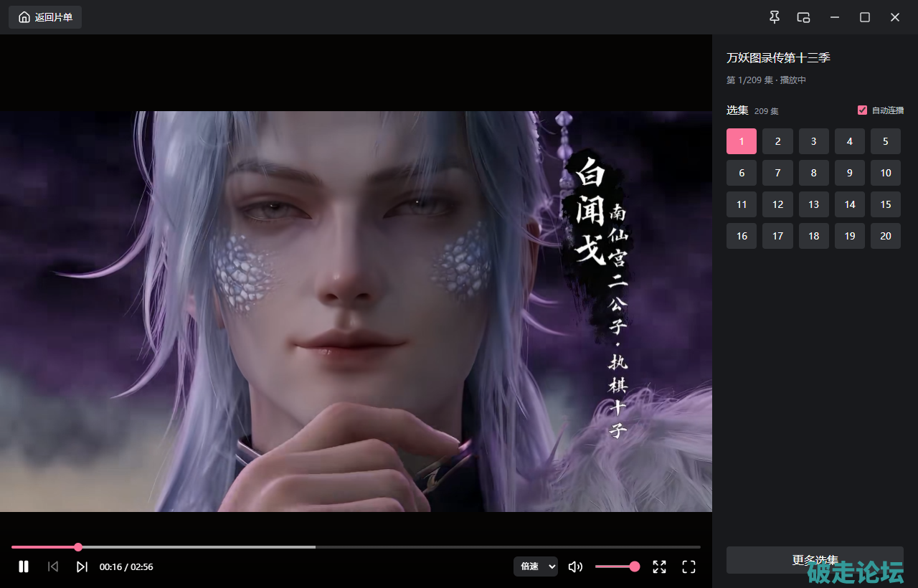Jump to episode 14
This screenshot has height=588, width=918.
[850, 204]
